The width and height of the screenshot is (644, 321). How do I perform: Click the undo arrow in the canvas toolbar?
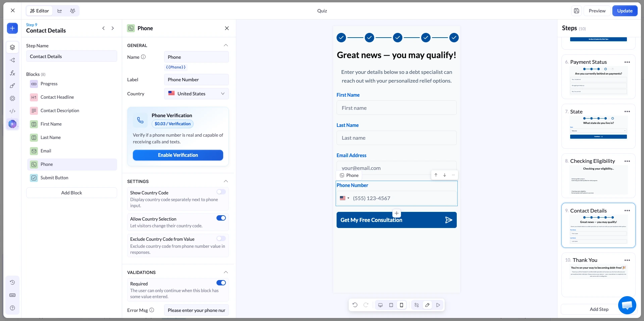[x=355, y=305]
